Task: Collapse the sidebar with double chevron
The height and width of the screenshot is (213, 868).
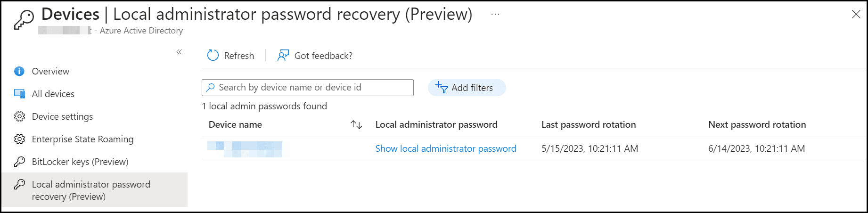Action: click(x=179, y=52)
